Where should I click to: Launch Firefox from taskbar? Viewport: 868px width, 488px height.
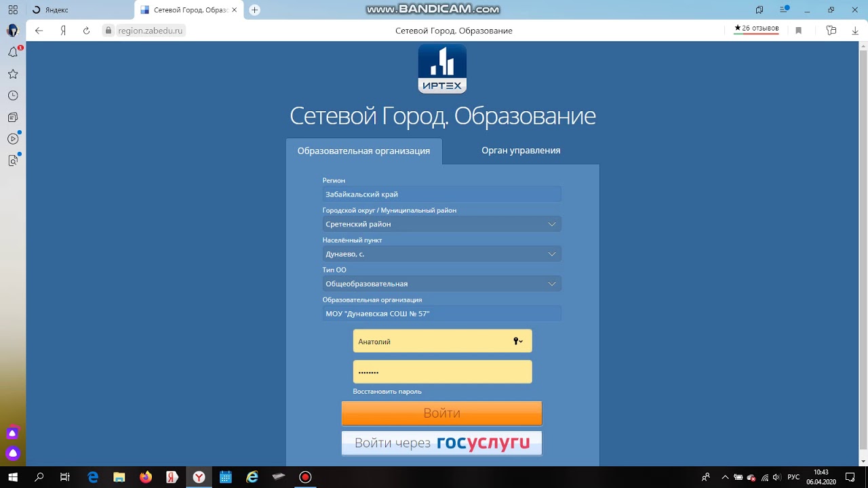146,477
